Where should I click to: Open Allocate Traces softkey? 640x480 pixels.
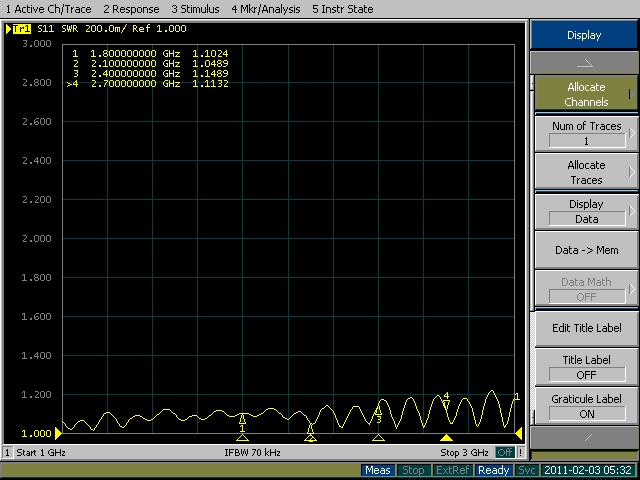[586, 172]
